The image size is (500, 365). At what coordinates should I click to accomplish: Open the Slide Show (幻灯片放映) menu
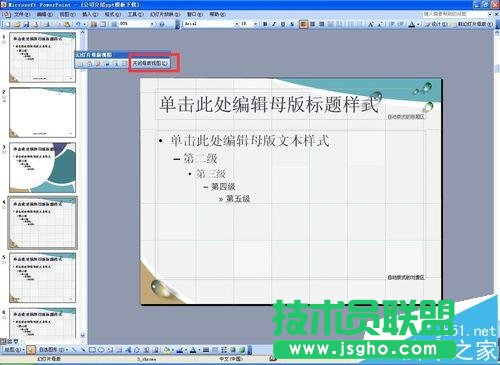click(165, 14)
